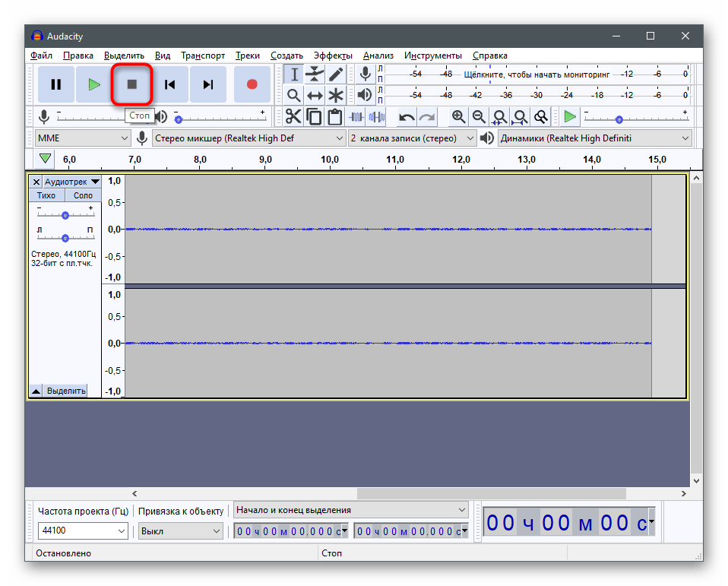Skip to start of the project
This screenshot has width=728, height=586.
[x=170, y=84]
